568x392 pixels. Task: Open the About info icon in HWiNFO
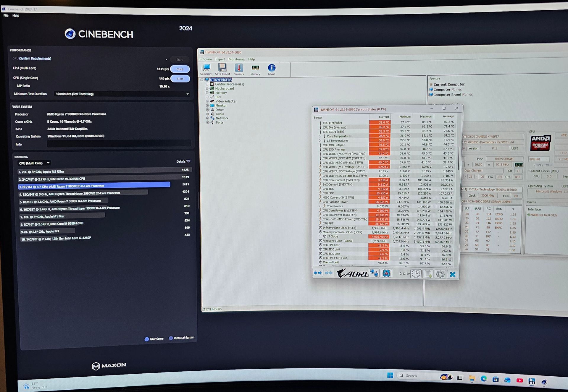[272, 69]
